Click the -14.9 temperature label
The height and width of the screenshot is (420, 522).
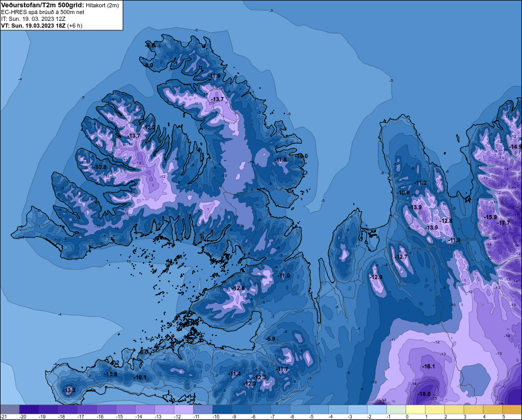[x=515, y=147]
